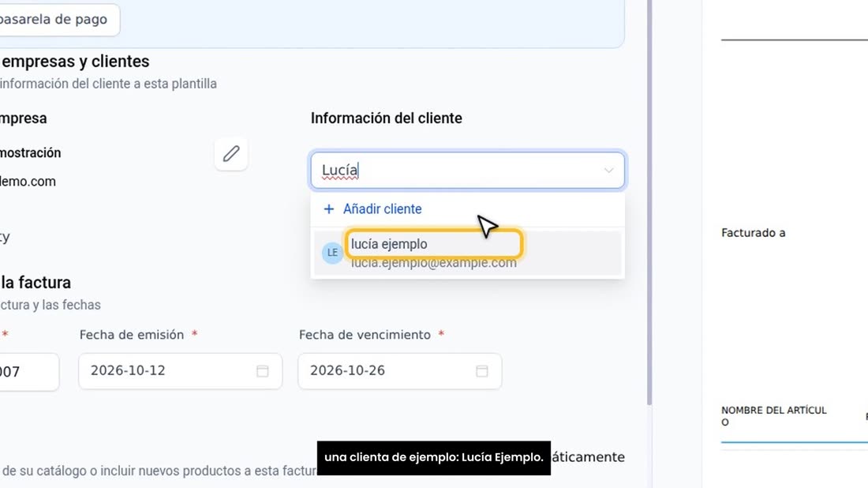This screenshot has height=488, width=868.
Task: Open the Fecha de emisión date field
Action: coord(181,370)
